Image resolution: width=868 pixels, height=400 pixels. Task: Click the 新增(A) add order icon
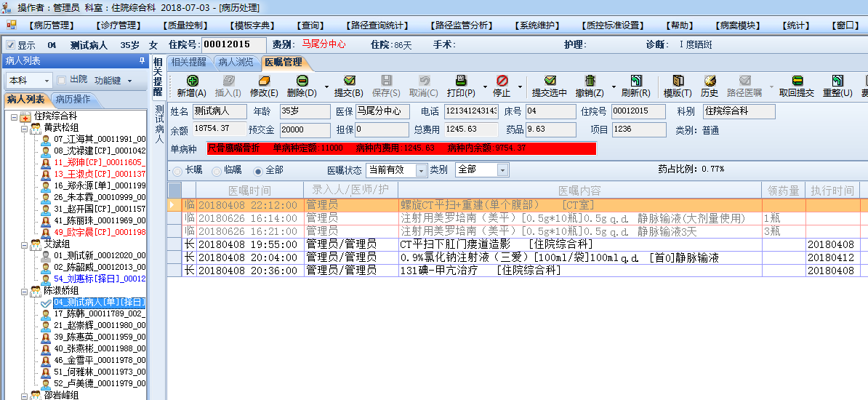point(192,81)
